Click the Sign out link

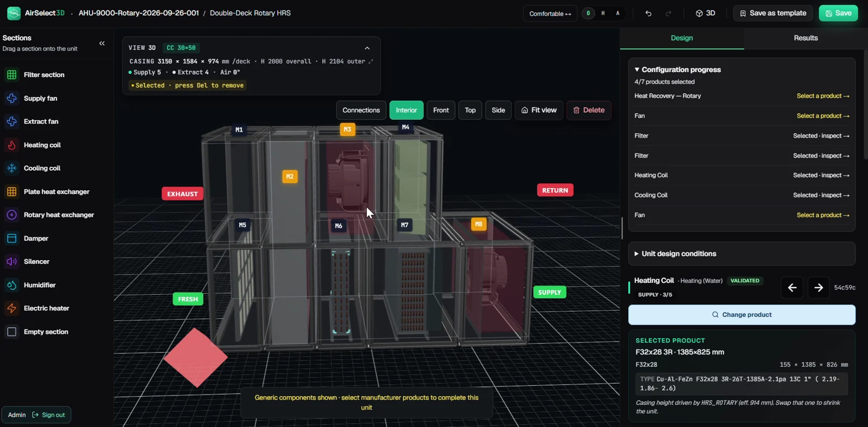point(48,415)
